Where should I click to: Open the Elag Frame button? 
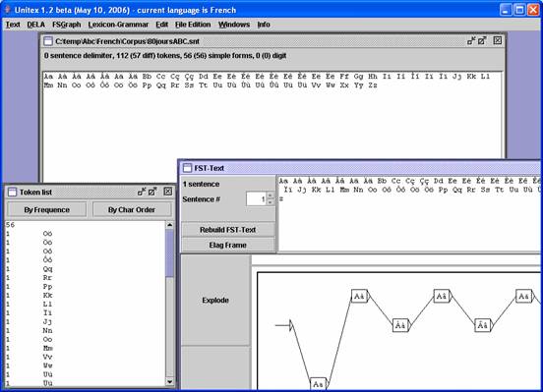tap(228, 245)
